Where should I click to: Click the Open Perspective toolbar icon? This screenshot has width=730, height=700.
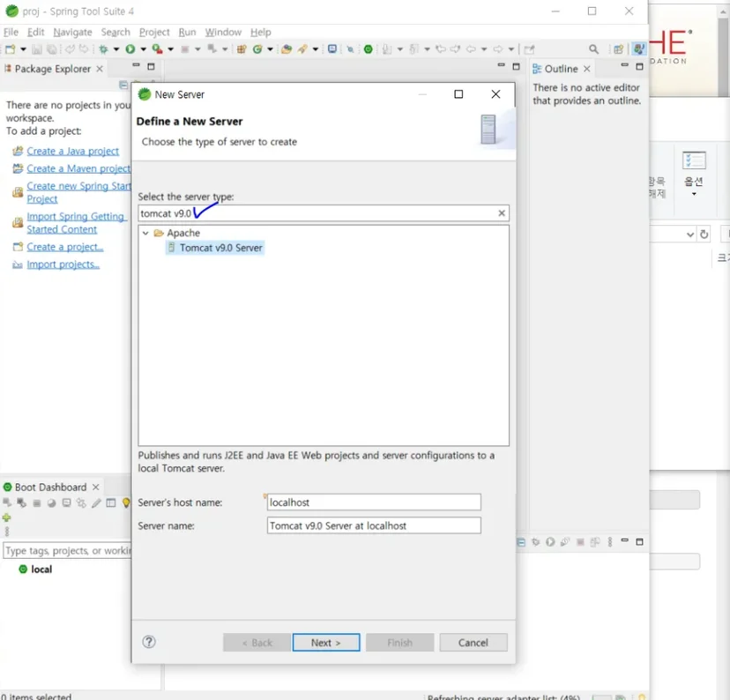618,48
